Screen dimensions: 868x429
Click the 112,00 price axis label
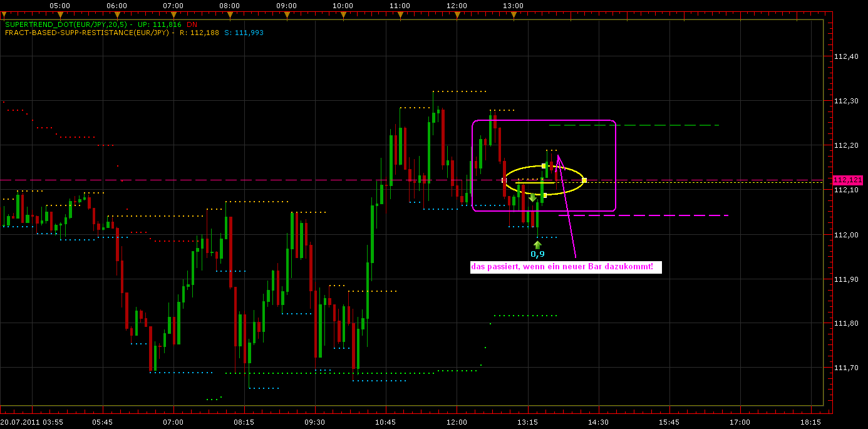tap(846, 234)
